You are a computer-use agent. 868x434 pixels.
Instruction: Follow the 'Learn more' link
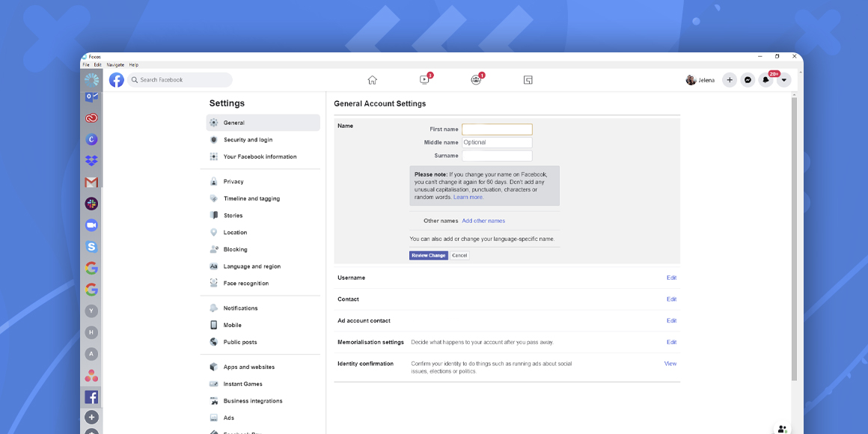pyautogui.click(x=468, y=197)
